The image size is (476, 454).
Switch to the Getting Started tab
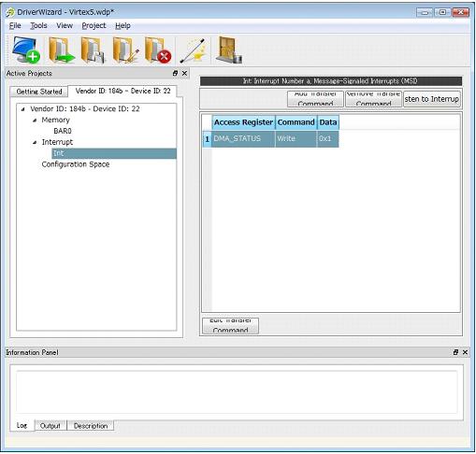pos(39,92)
